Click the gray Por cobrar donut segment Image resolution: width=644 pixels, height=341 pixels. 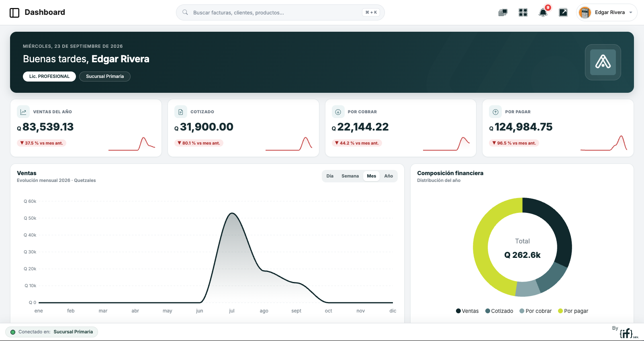point(527,289)
